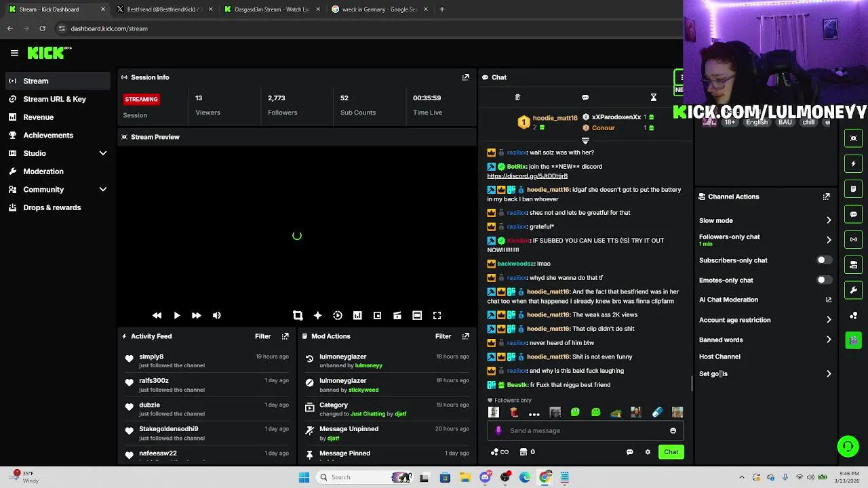Viewport: 868px width, 488px height.
Task: Expand Account age restriction options
Action: [x=828, y=320]
